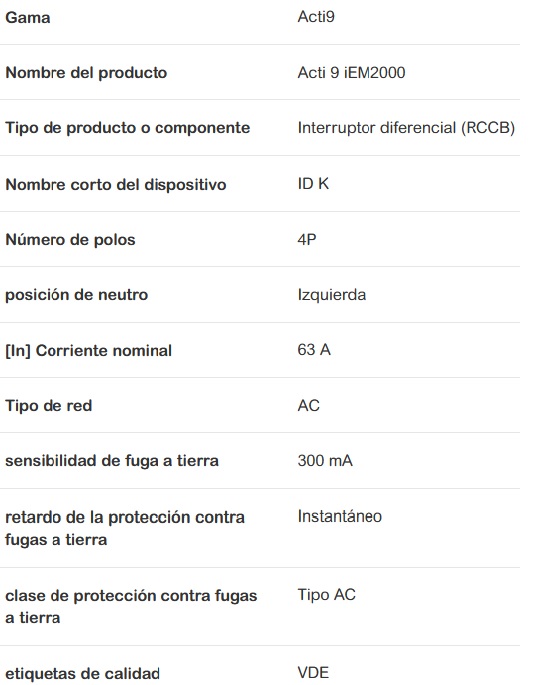Select the ID K value
540x685 pixels.
tap(313, 184)
